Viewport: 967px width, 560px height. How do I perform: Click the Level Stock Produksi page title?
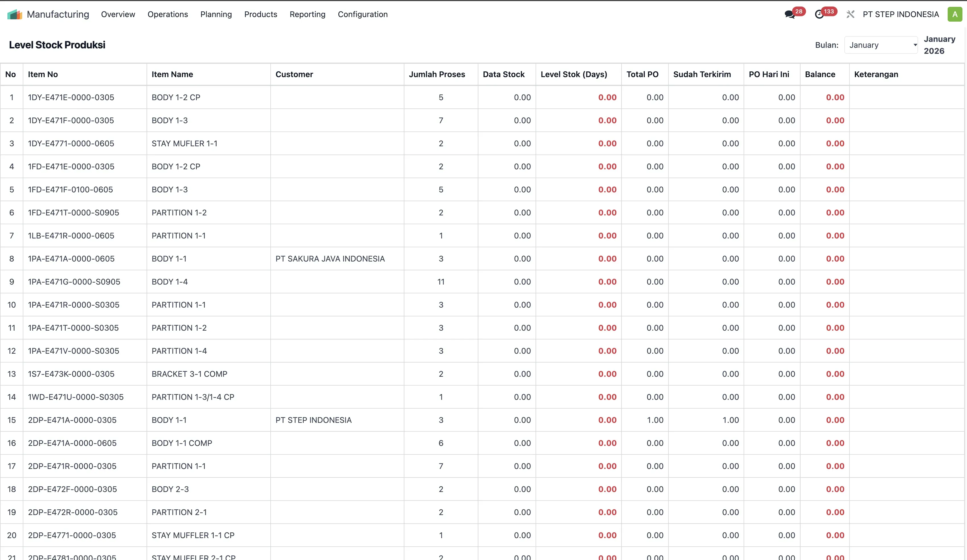tap(57, 45)
